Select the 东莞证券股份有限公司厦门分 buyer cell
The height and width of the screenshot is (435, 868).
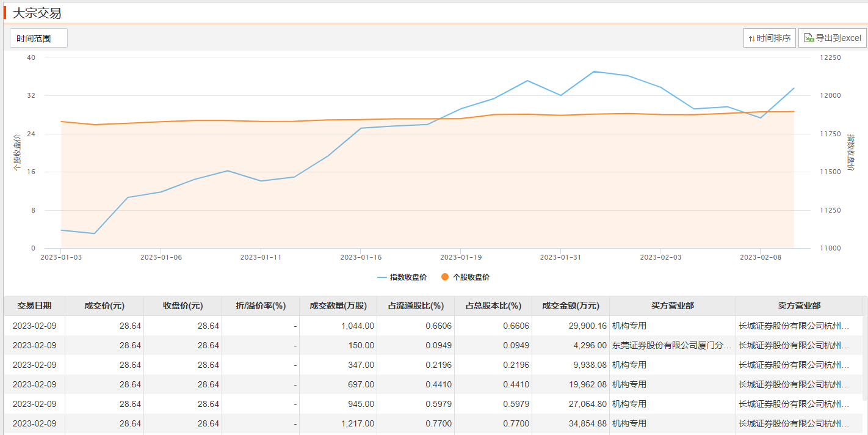tap(671, 345)
